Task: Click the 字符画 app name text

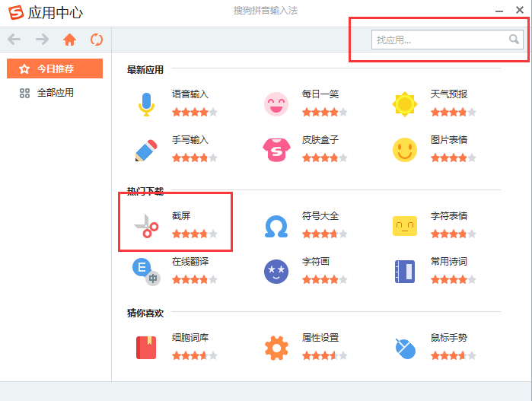Action: 316,261
